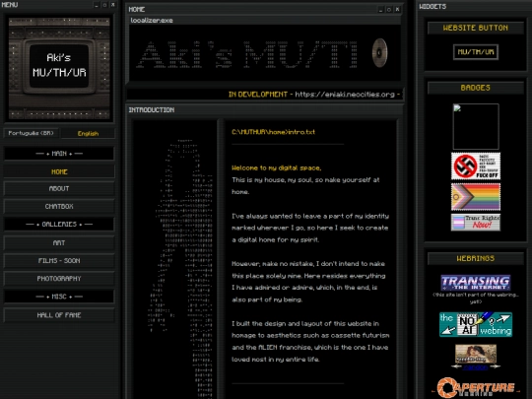Click the MU/TH/UR website button
This screenshot has width=532, height=399.
(476, 52)
